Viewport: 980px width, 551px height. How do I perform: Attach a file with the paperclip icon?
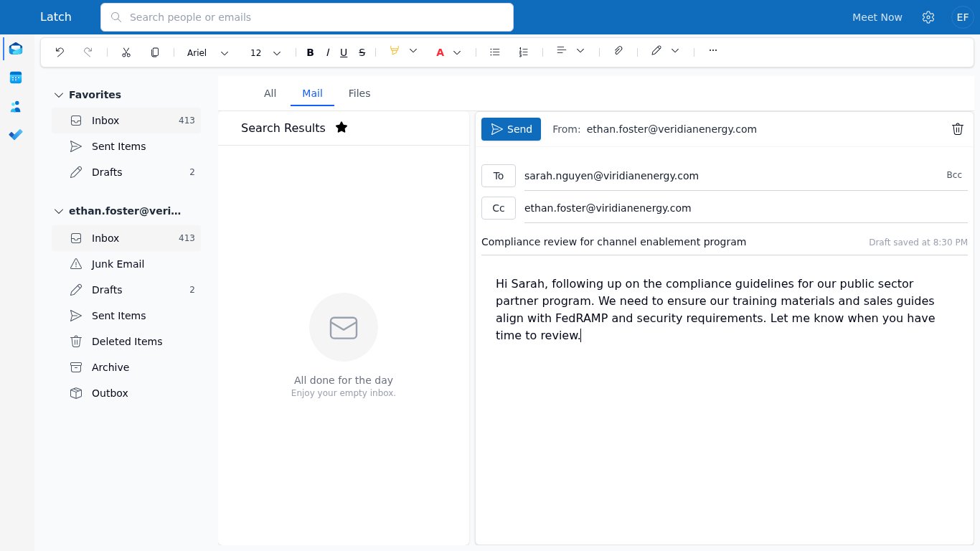tap(618, 51)
